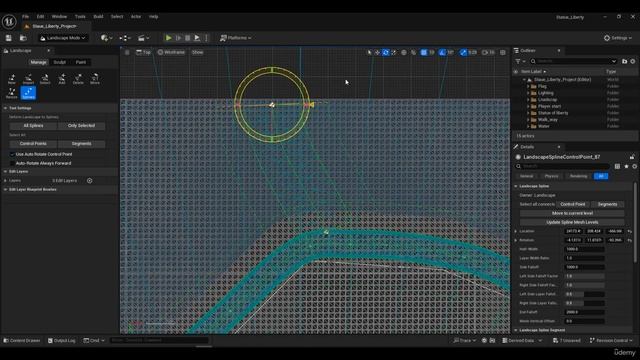The image size is (640, 360).
Task: Click Update Spline Mesh Levels button
Action: 572,222
